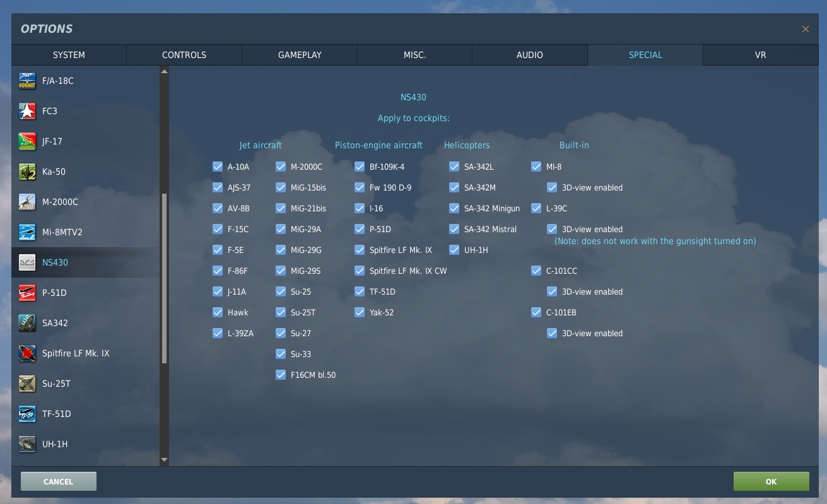Select the F/A-18C Hornet module icon
This screenshot has width=827, height=504.
click(27, 81)
